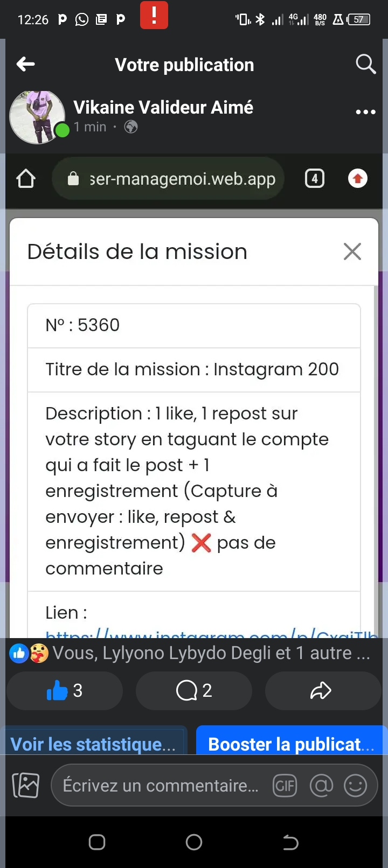Close the Détails de la mission dialog
Screen dimensions: 388x868
(352, 251)
